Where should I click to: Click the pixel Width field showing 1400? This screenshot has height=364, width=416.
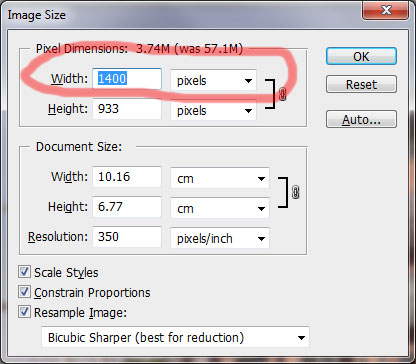pyautogui.click(x=127, y=79)
